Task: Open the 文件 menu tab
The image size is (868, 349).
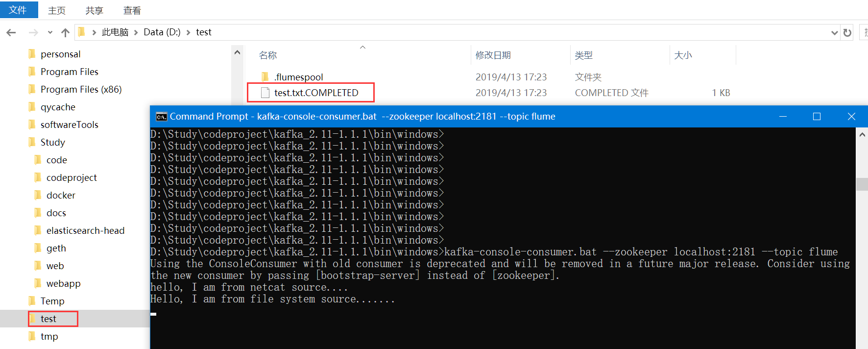Action: [18, 10]
